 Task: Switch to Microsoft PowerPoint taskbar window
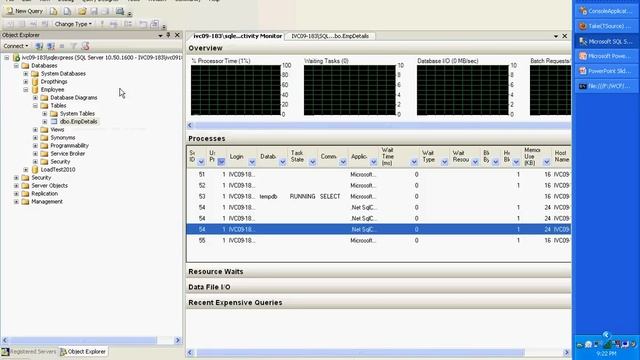(x=607, y=56)
